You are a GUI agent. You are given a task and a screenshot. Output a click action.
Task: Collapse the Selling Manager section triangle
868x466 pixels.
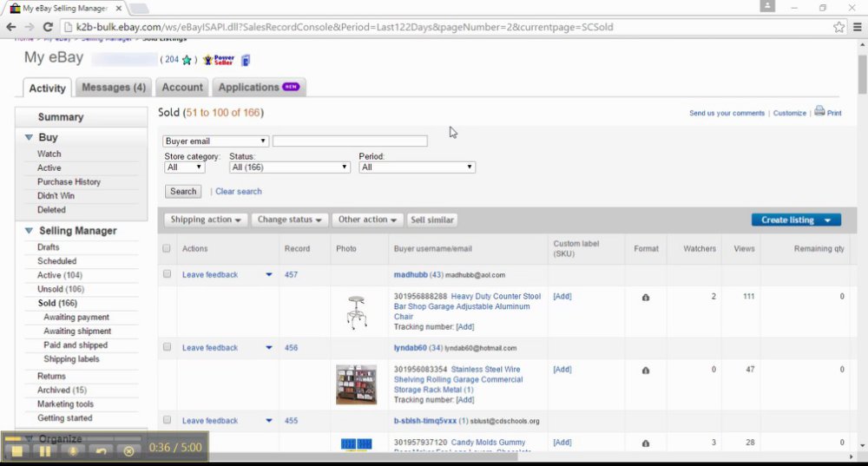[x=29, y=231]
